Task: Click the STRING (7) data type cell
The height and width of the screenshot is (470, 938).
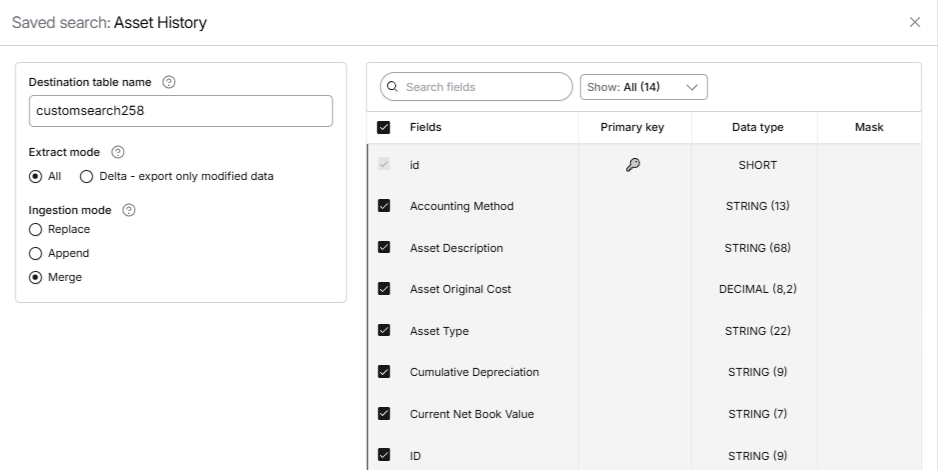Action: point(757,414)
